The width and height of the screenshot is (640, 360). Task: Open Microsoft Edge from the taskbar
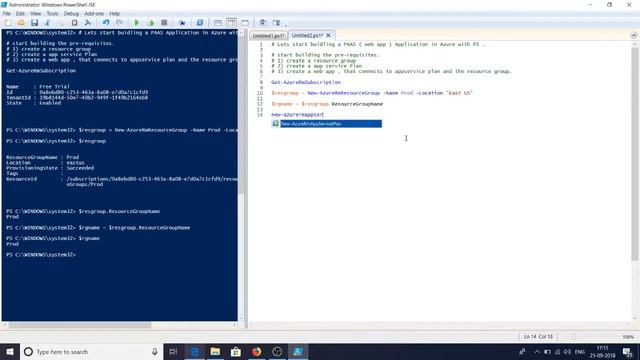[195, 351]
